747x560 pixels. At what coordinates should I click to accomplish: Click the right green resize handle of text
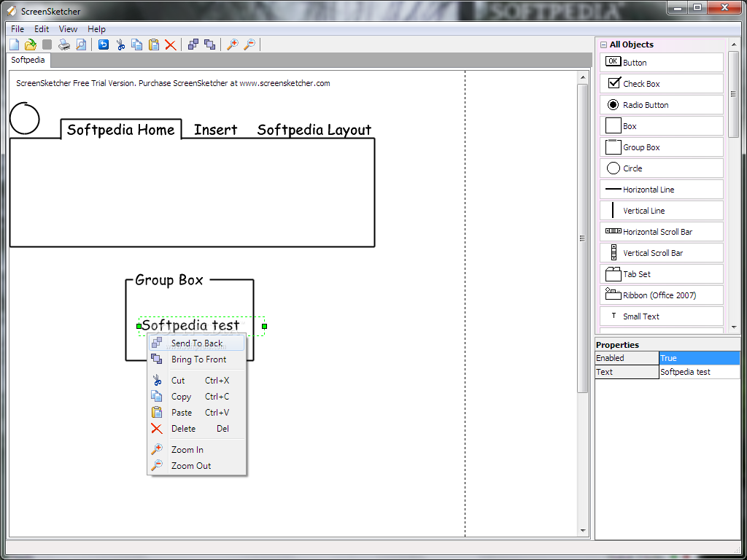tap(264, 326)
